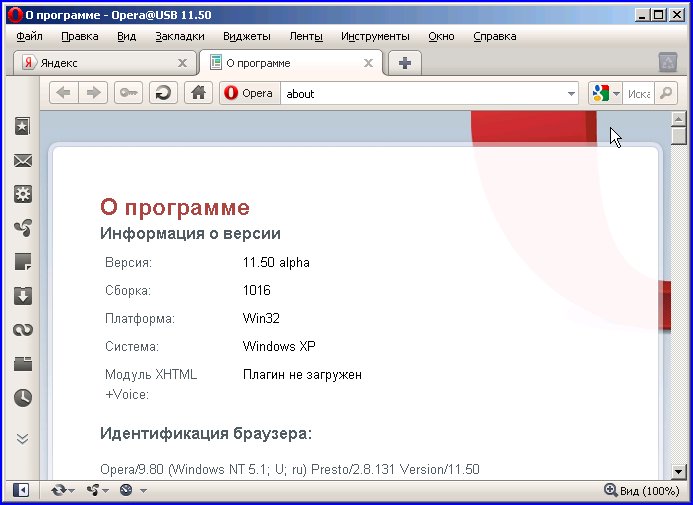Image resolution: width=693 pixels, height=505 pixels.
Task: Open the Bookmarks panel star icon
Action: point(23,126)
